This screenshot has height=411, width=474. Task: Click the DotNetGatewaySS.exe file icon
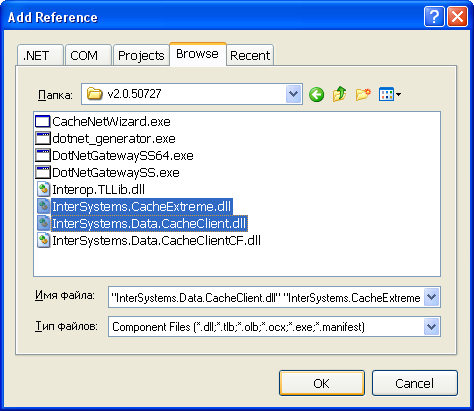point(43,173)
